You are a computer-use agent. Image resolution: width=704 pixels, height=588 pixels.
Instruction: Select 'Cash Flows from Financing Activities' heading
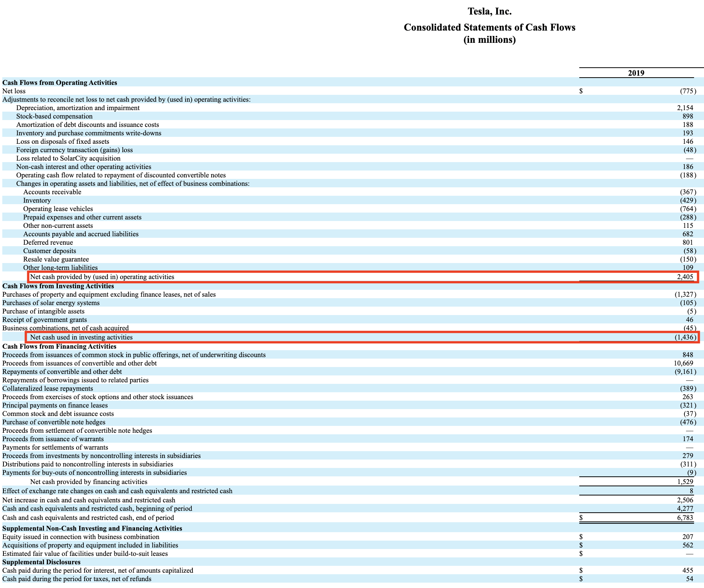tap(59, 346)
